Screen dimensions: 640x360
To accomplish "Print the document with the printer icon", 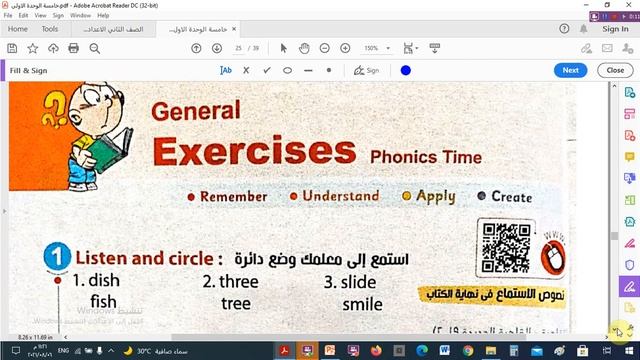I will (x=73, y=48).
